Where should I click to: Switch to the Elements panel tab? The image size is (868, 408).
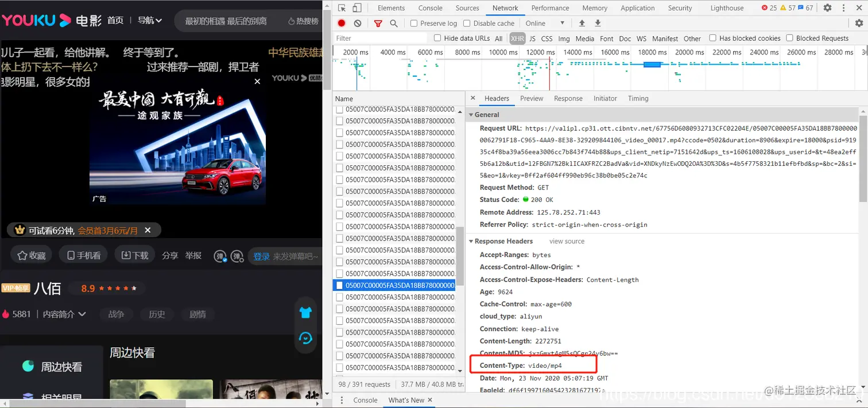point(391,8)
